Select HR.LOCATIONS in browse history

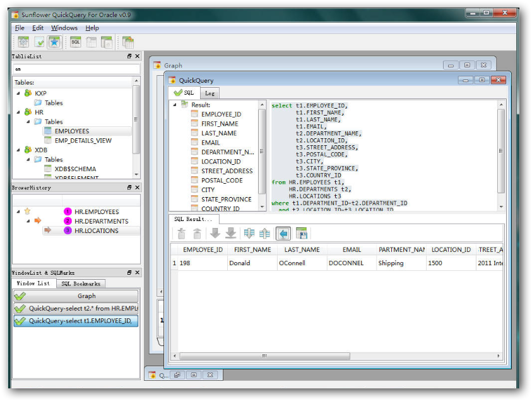[97, 230]
